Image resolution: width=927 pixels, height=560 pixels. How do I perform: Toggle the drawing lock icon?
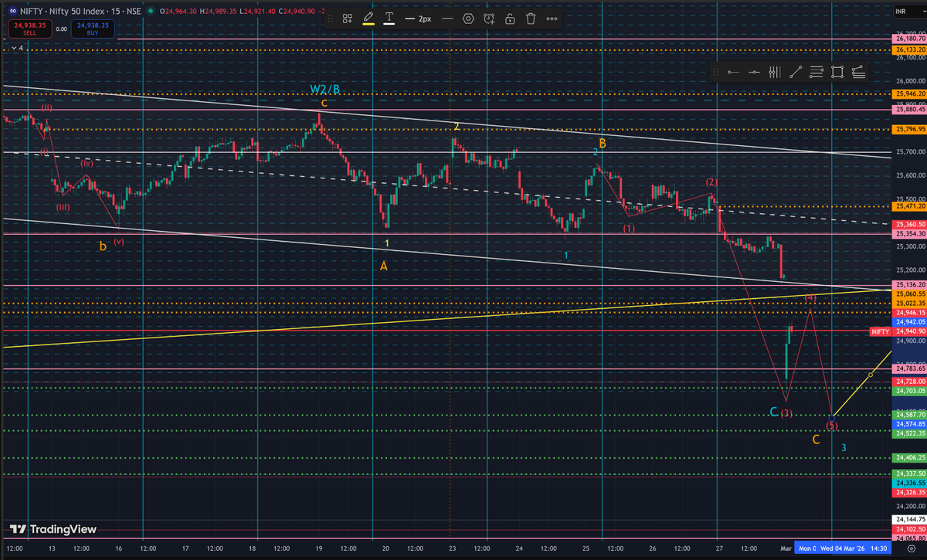tap(510, 18)
